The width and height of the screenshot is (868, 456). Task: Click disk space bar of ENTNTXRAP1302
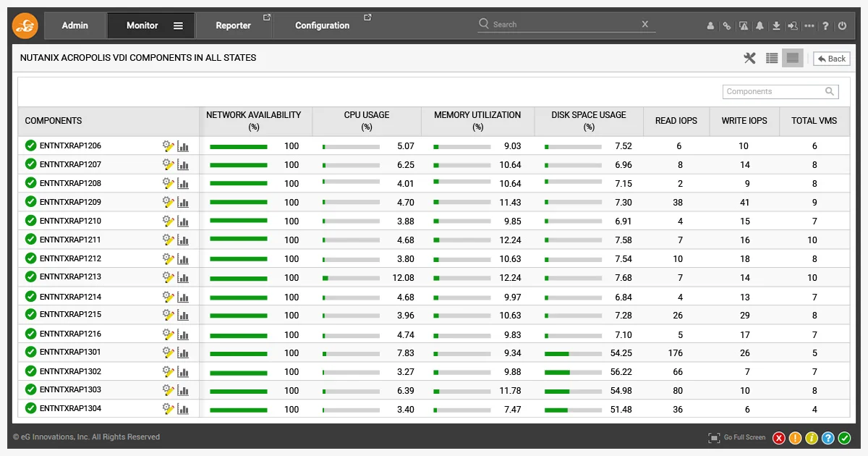point(573,372)
